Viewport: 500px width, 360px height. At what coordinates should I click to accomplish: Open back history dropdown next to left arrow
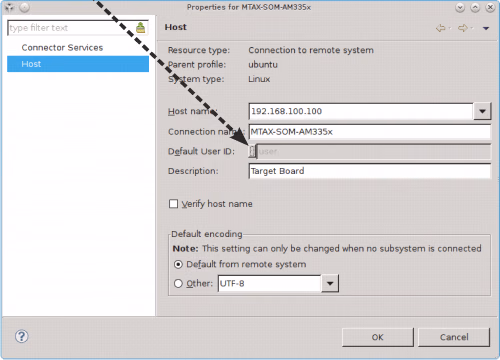coord(450,28)
